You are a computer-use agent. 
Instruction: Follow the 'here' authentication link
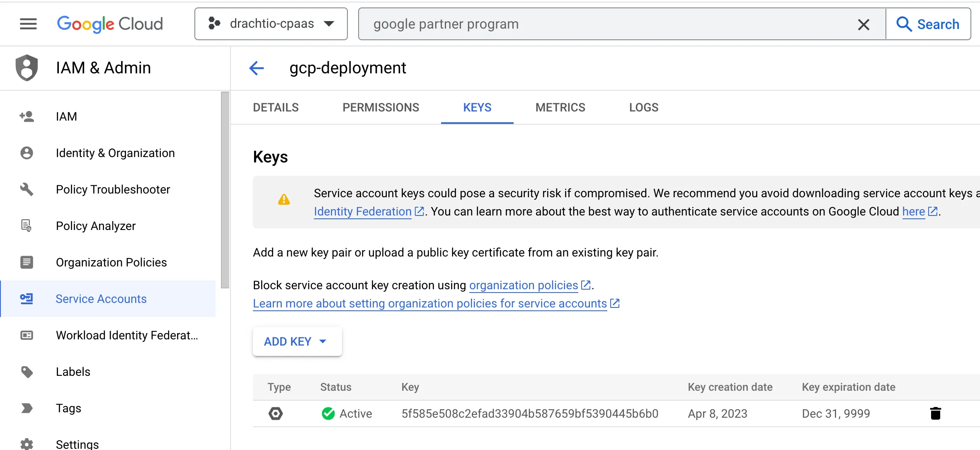tap(914, 211)
